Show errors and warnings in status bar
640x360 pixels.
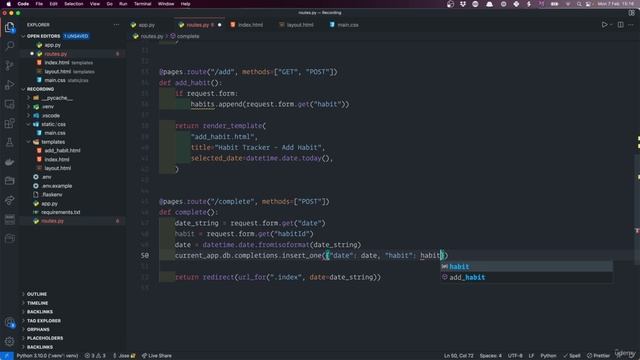(x=95, y=356)
